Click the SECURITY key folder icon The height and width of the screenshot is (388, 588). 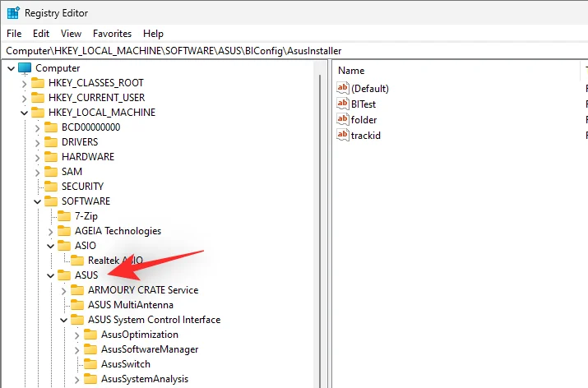[51, 187]
